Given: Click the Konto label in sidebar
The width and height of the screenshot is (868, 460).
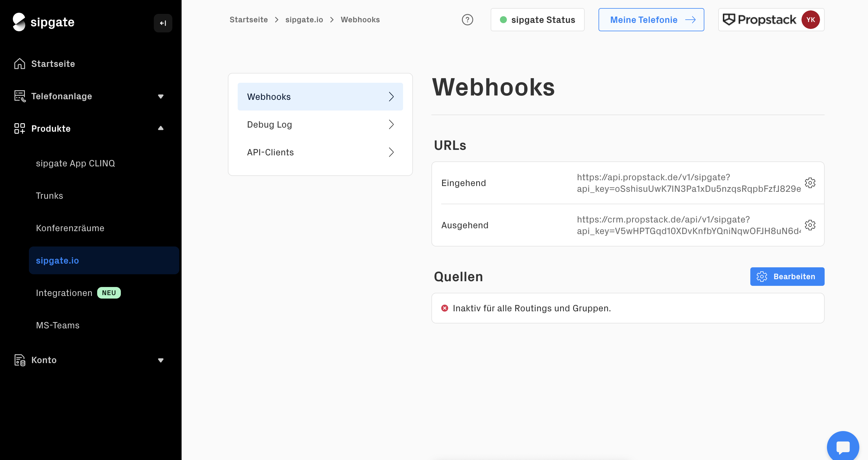Looking at the screenshot, I should [x=44, y=360].
